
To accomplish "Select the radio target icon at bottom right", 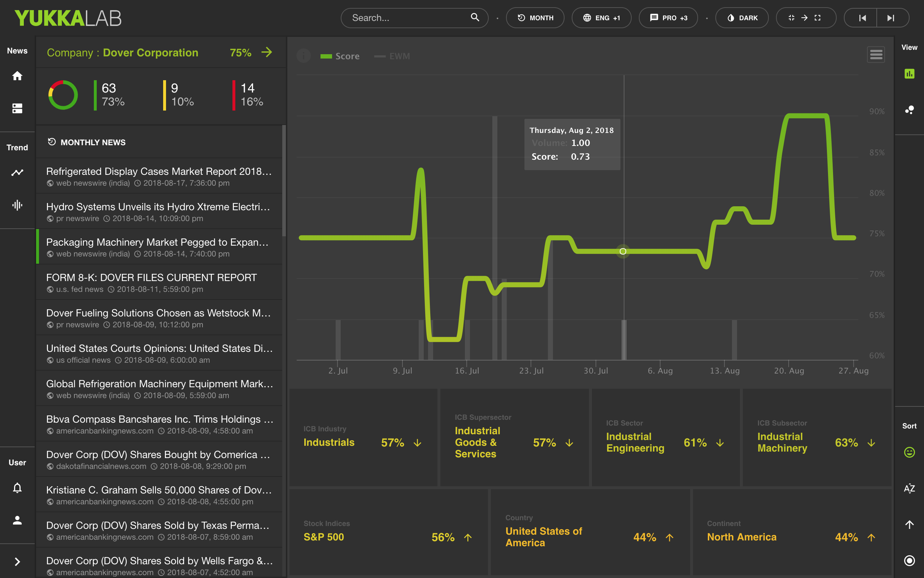I will pos(909,560).
